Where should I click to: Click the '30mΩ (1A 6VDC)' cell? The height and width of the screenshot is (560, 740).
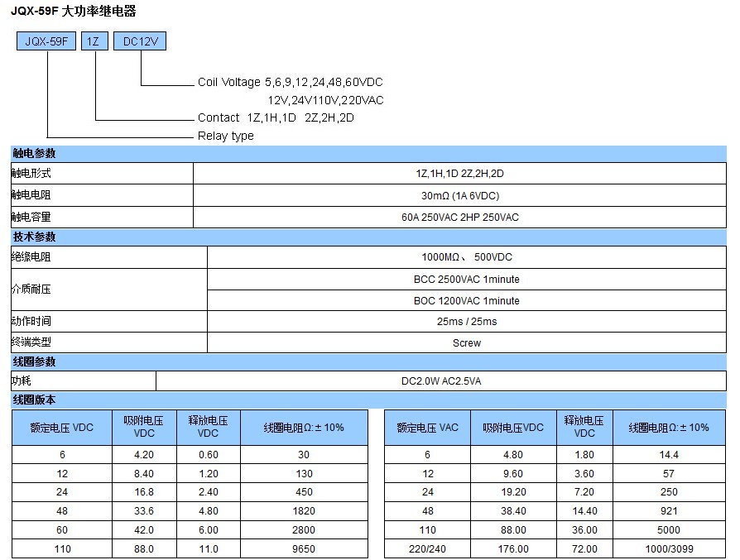[x=459, y=195]
